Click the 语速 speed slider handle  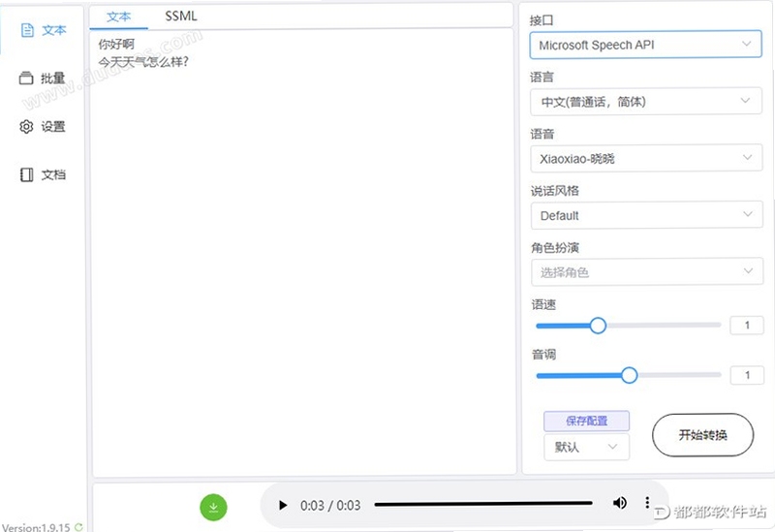598,326
